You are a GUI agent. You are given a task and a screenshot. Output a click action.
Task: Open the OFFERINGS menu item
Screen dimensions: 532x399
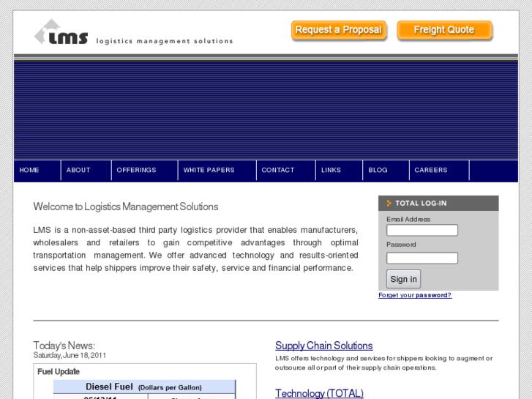click(x=136, y=170)
